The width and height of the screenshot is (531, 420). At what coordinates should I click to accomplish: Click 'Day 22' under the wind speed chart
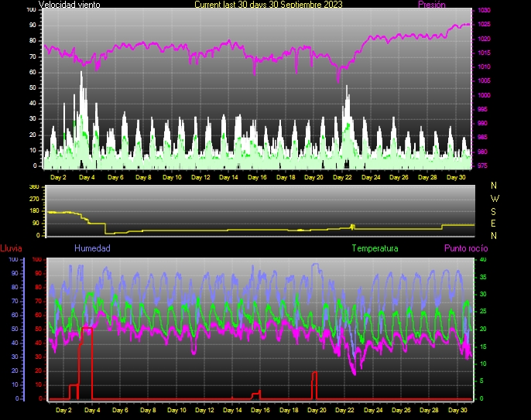coord(342,177)
